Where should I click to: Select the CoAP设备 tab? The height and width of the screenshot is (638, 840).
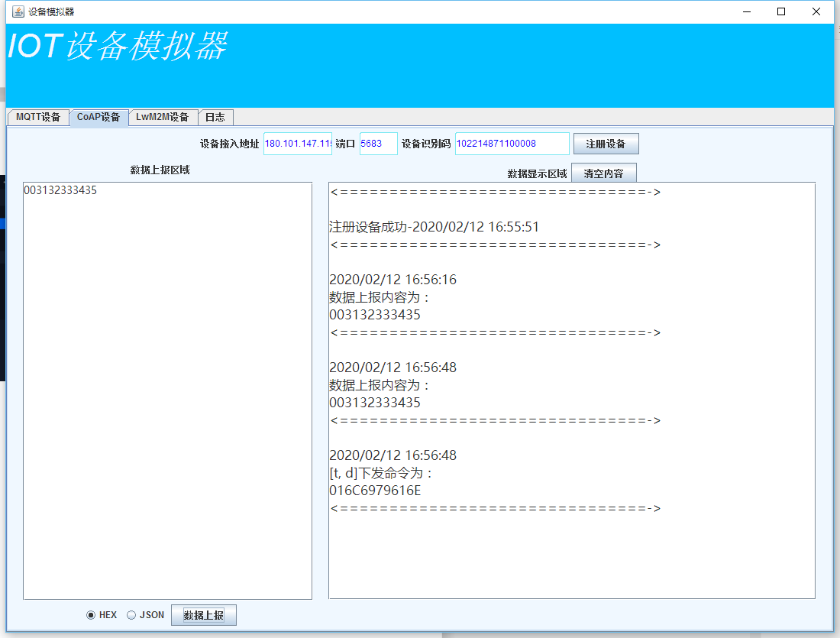coord(99,118)
